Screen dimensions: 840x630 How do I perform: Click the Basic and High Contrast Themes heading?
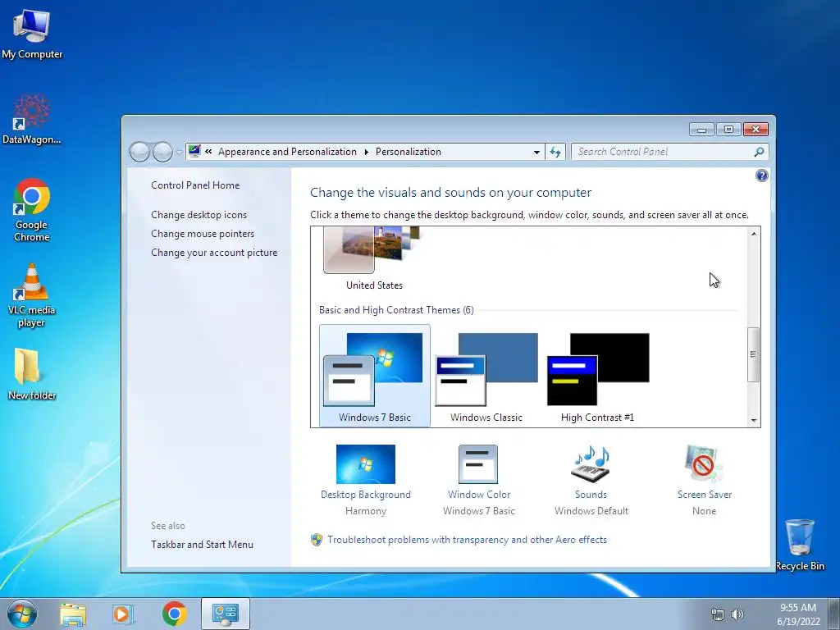click(396, 310)
